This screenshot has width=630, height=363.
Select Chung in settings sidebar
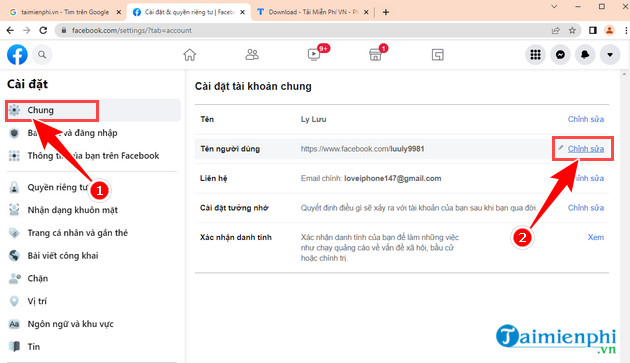coord(93,110)
